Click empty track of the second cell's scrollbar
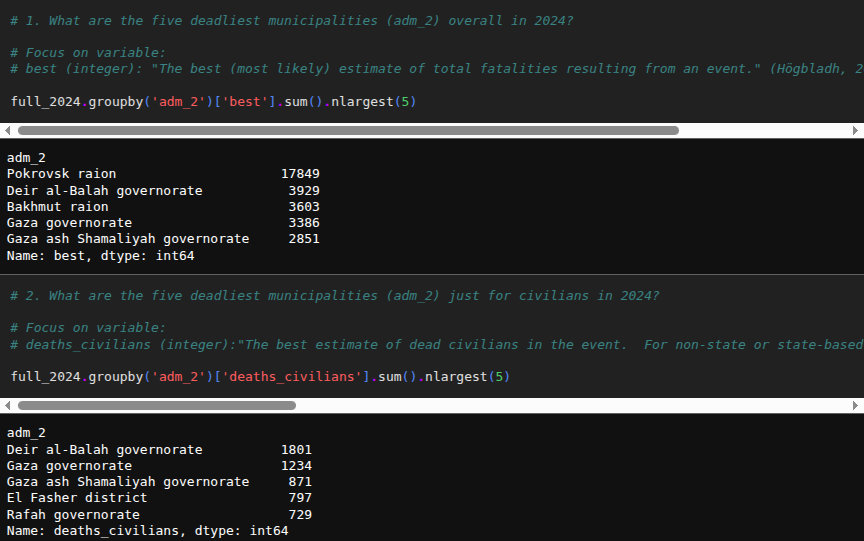864x541 pixels. [570, 405]
